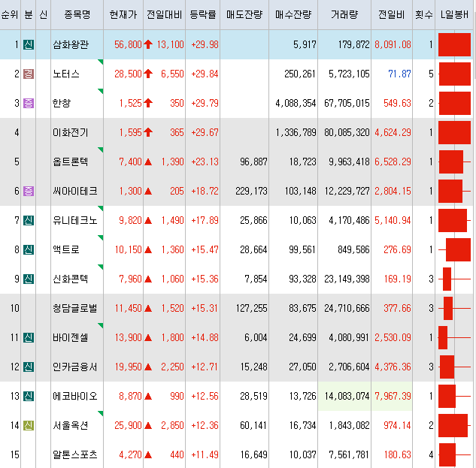Click the 신 badge icon for 인카금융서
This screenshot has width=476, height=468.
29,367
